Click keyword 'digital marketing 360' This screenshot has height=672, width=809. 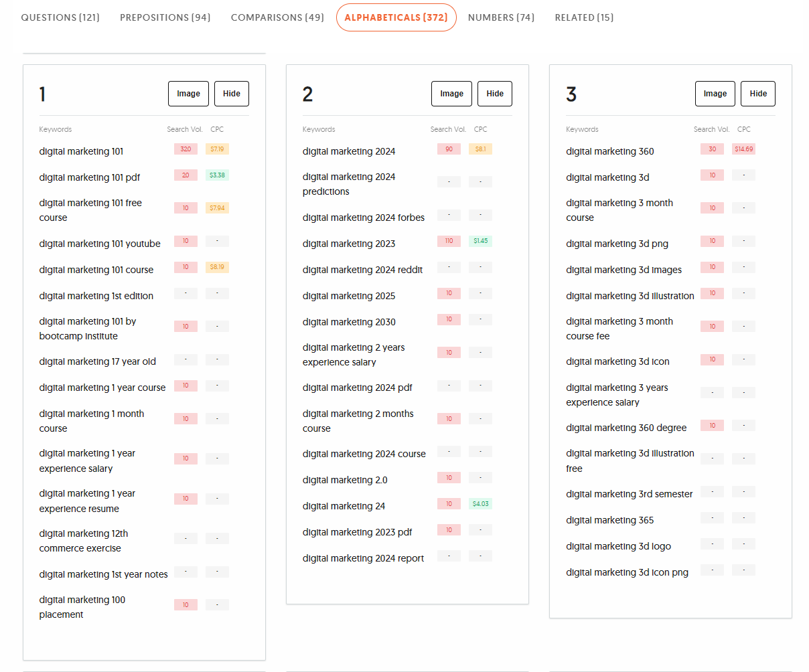pos(609,151)
